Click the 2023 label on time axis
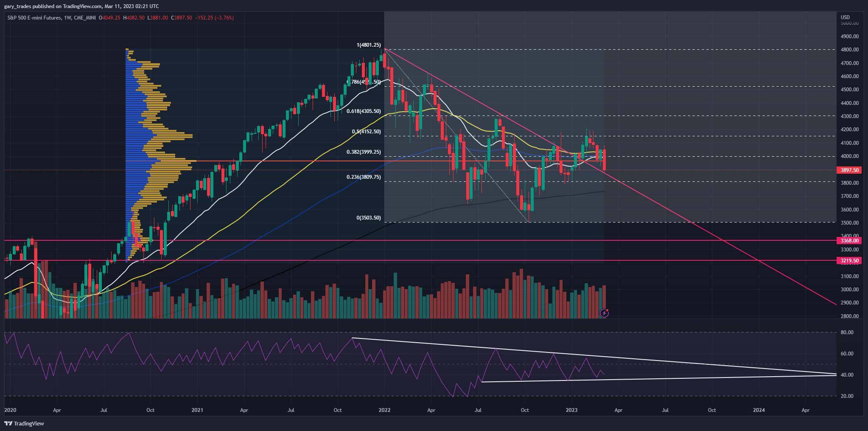 [x=571, y=410]
